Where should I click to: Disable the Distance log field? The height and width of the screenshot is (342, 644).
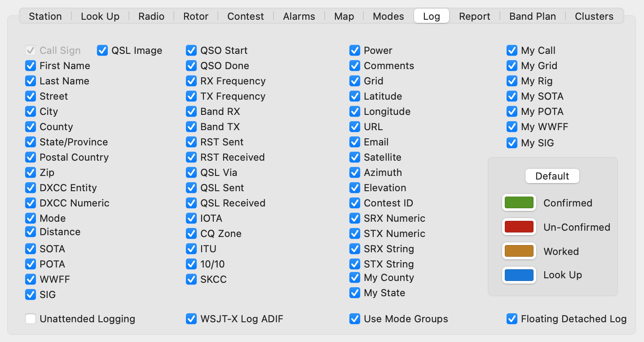(31, 232)
